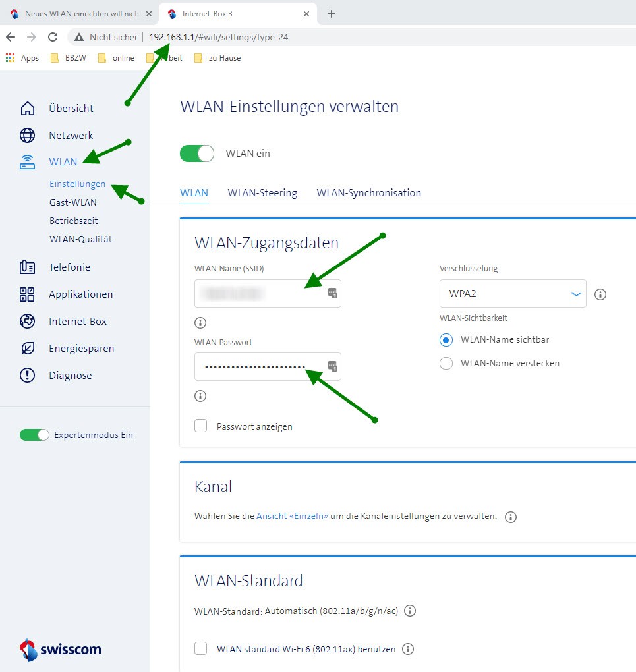Enable WLAN standard Wi-Fi 6 checkbox
636x672 pixels.
point(201,649)
